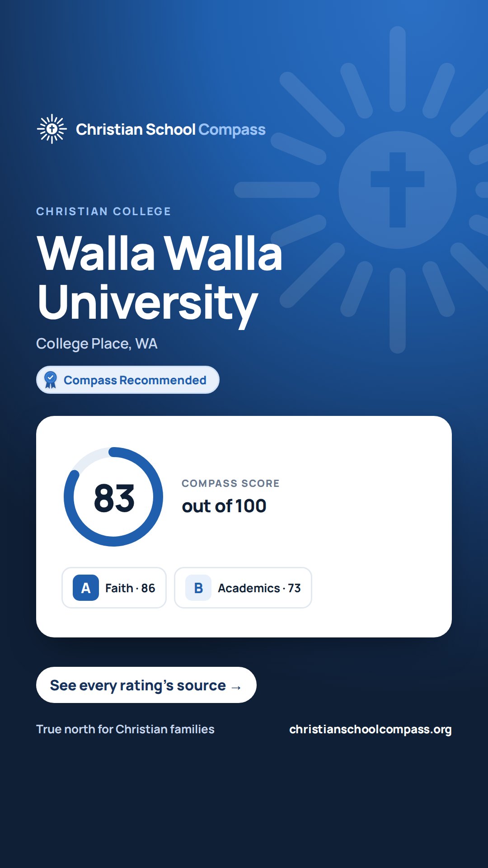The width and height of the screenshot is (488, 868).
Task: Click the Christian School Compass brand name text
Action: [x=171, y=129]
